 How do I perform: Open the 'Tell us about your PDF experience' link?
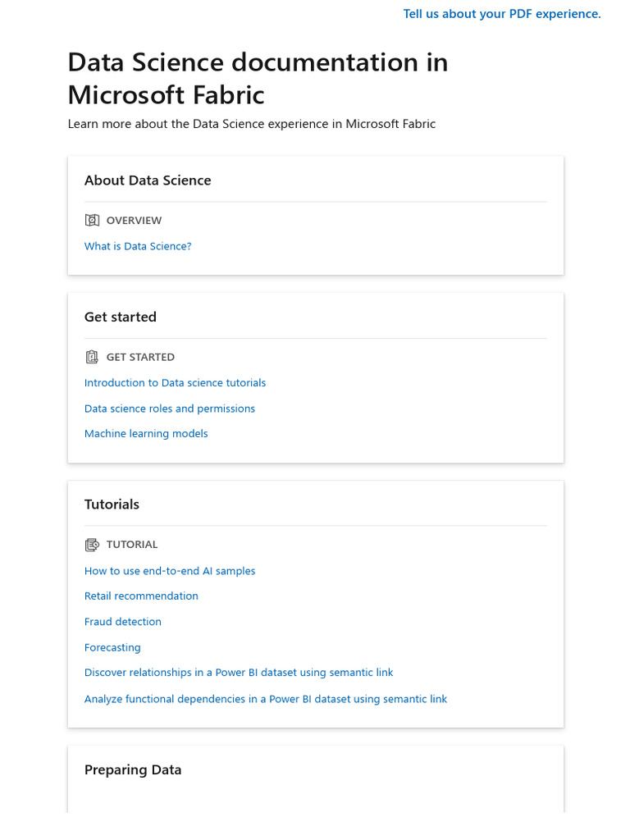tap(502, 14)
